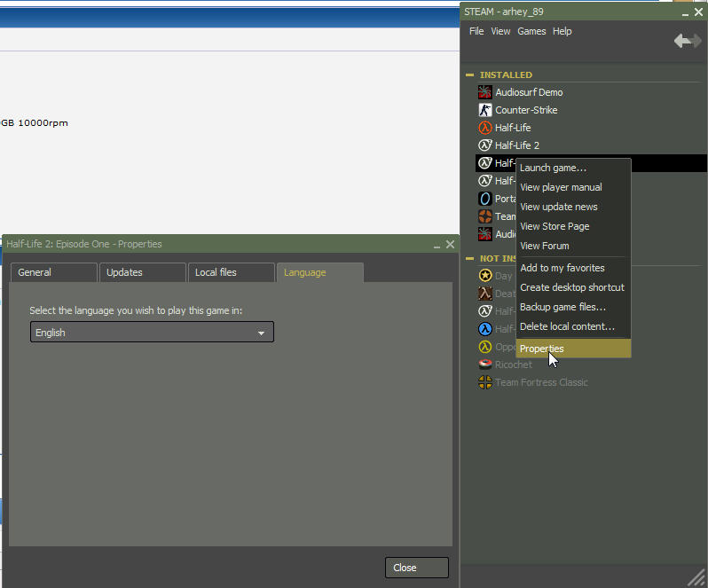
Task: Close the Steam window
Action: click(x=698, y=12)
